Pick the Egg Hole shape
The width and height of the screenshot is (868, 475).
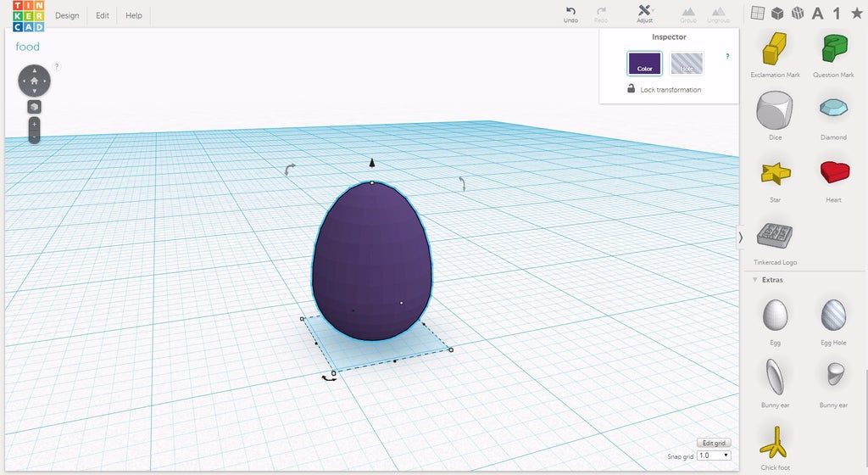[x=833, y=315]
